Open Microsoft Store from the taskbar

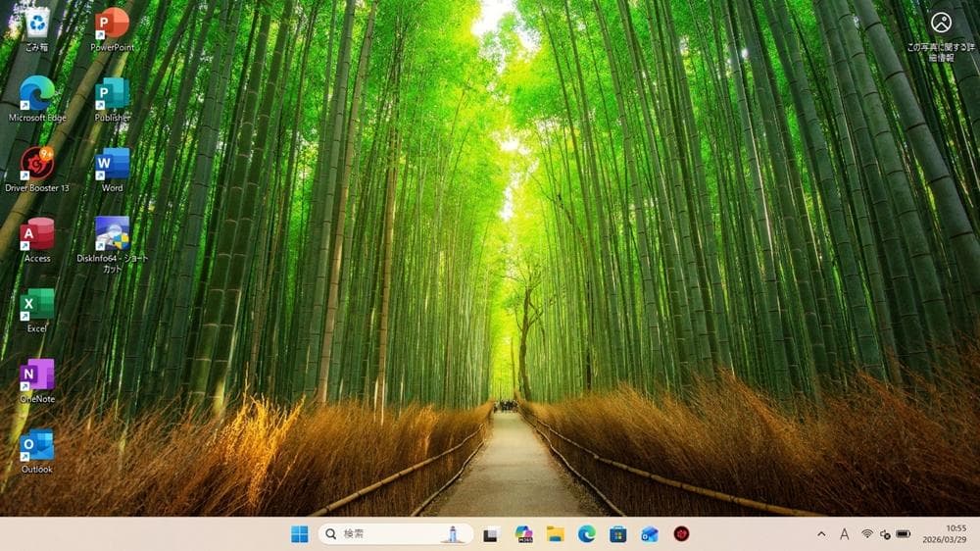click(x=618, y=534)
